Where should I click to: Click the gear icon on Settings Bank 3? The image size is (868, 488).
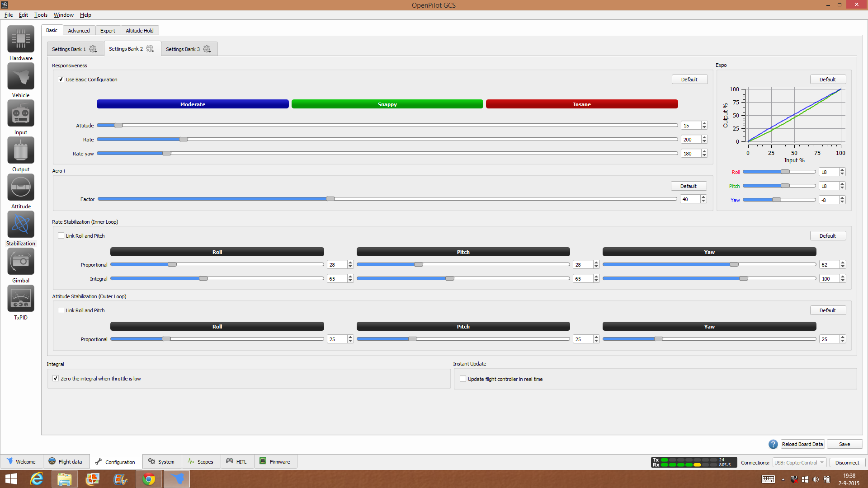[x=207, y=49]
